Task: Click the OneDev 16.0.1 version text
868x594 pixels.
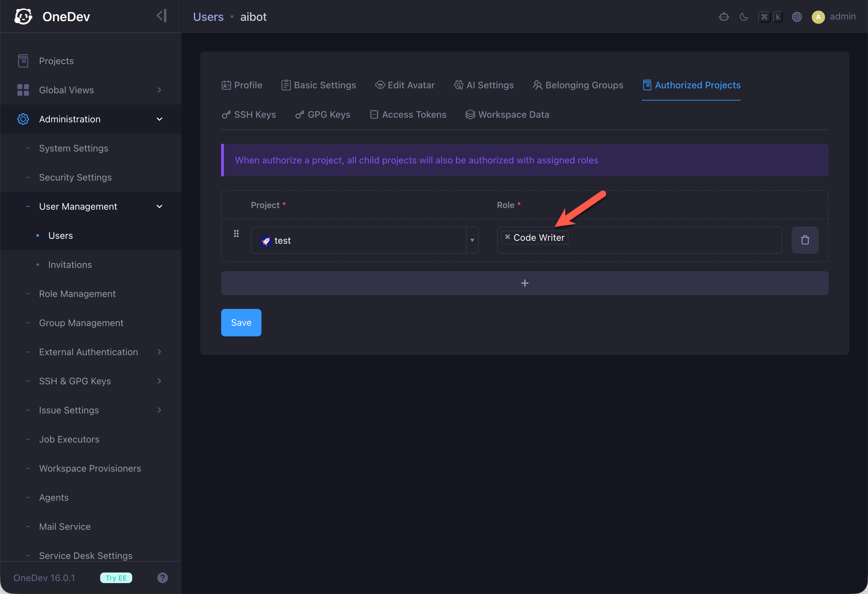Action: tap(44, 577)
